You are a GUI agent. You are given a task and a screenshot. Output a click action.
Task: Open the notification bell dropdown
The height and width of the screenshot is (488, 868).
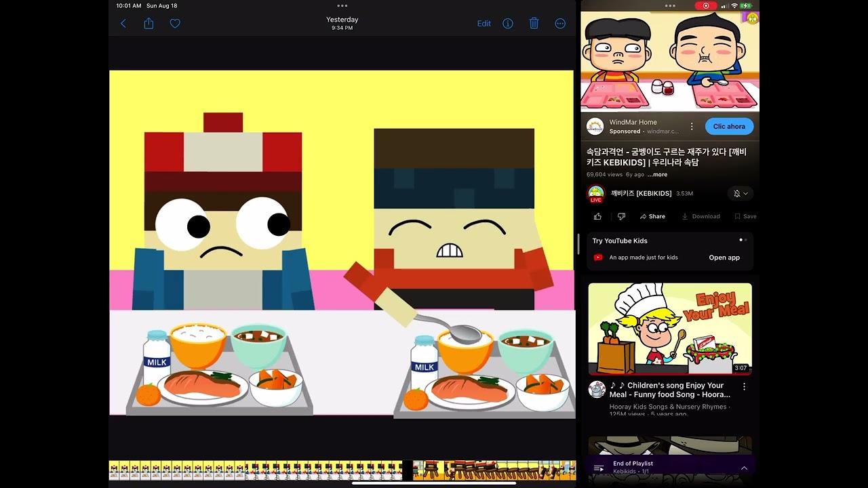click(741, 194)
